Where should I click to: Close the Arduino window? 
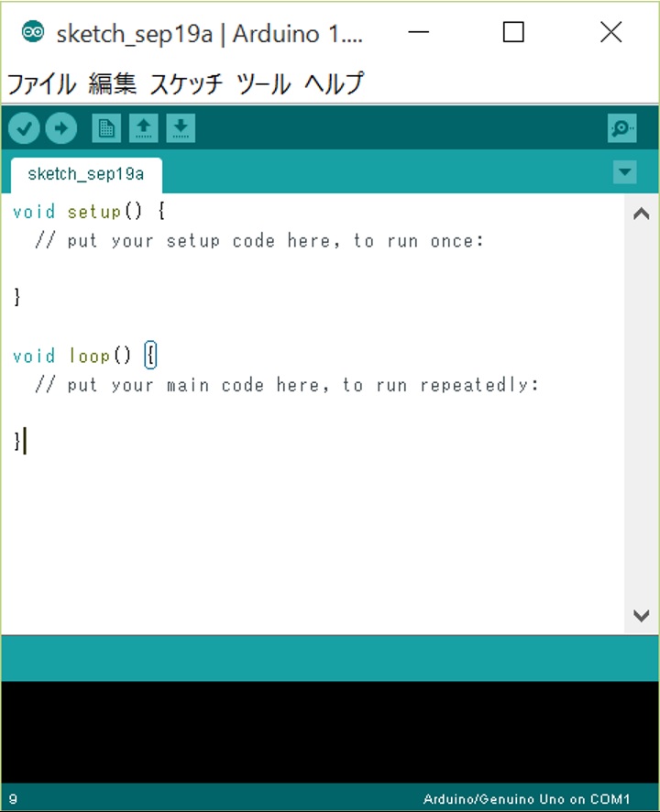pos(611,33)
